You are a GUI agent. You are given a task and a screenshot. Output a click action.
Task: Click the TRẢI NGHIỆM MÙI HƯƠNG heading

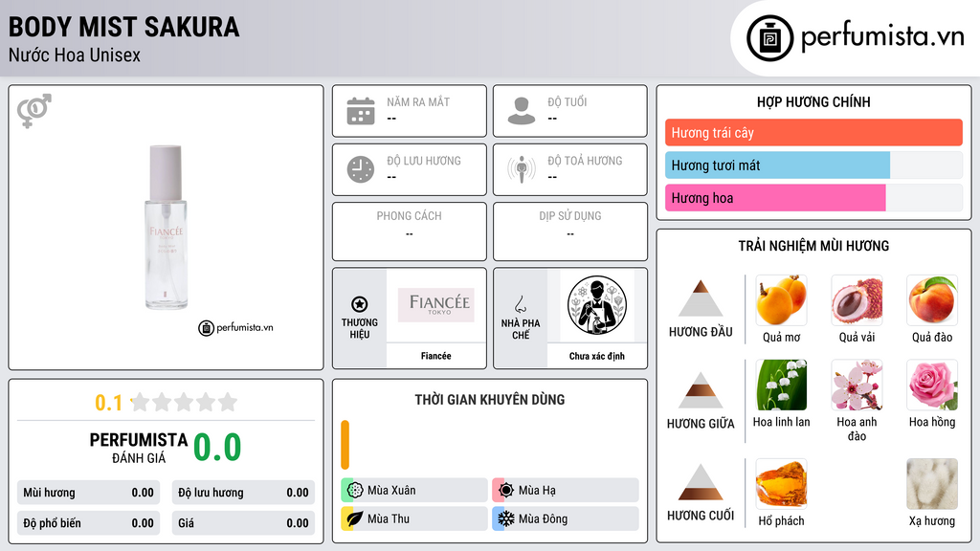[x=813, y=246]
